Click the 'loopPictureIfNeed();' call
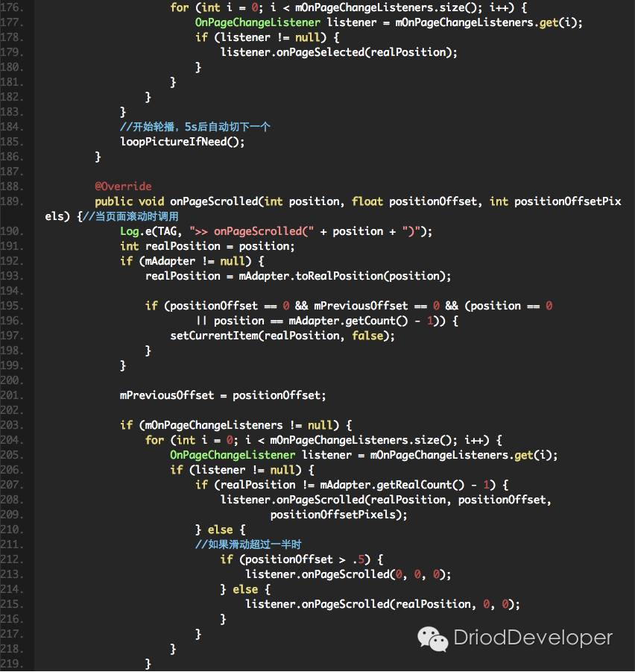This screenshot has width=635, height=672. (183, 142)
